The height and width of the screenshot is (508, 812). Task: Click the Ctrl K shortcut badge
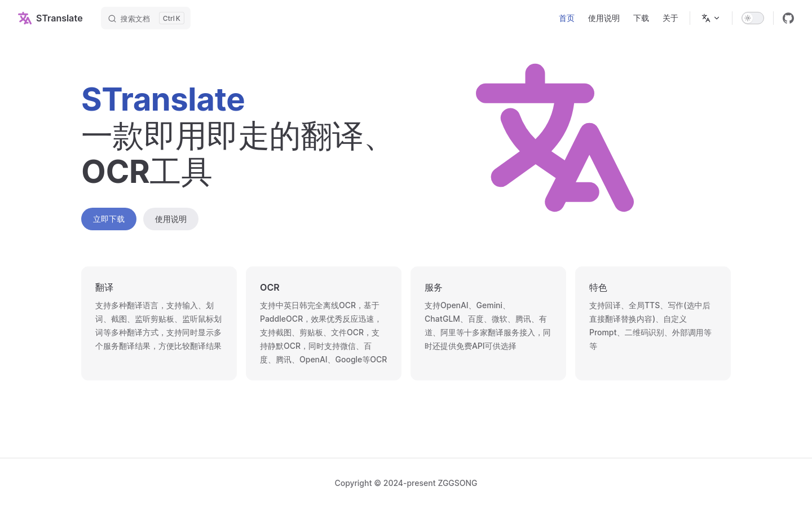click(x=171, y=18)
